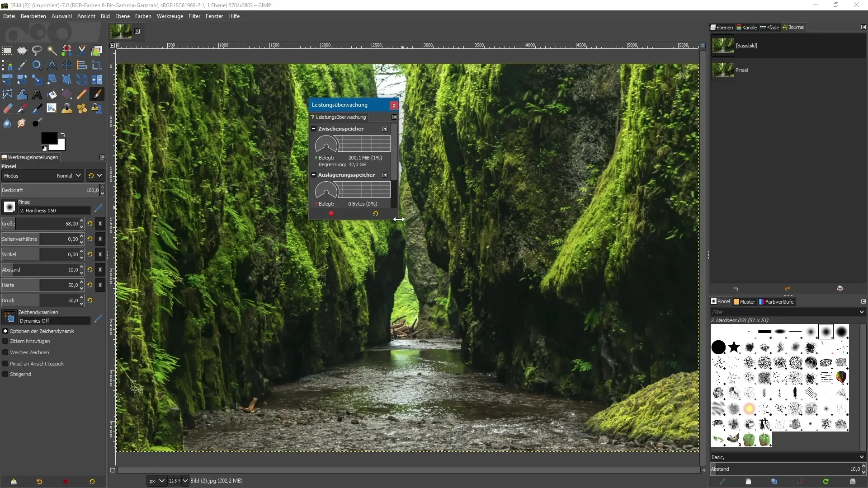Open the Modus Normal dropdown

[42, 176]
